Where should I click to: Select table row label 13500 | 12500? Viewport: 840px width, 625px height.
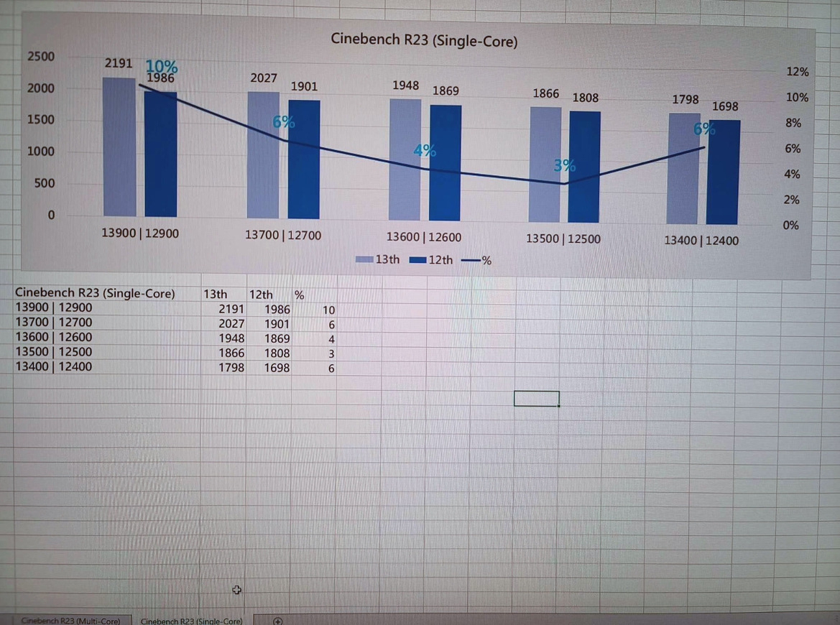pyautogui.click(x=54, y=352)
